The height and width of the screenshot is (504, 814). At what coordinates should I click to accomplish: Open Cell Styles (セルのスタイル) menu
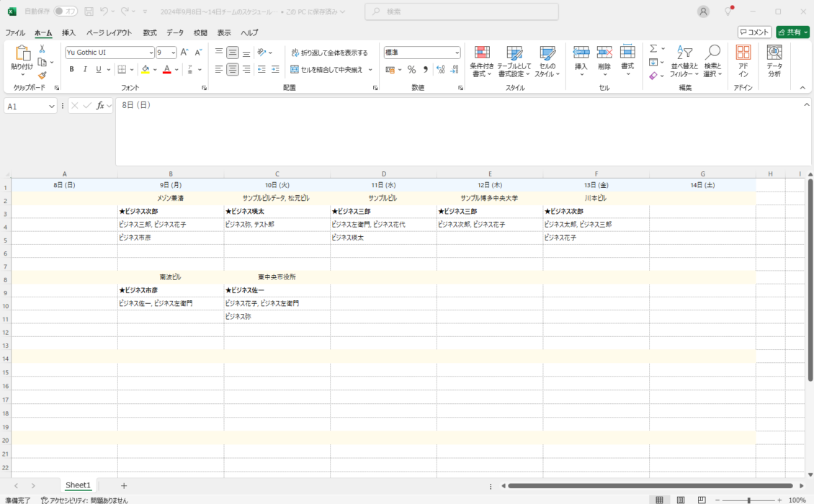547,61
